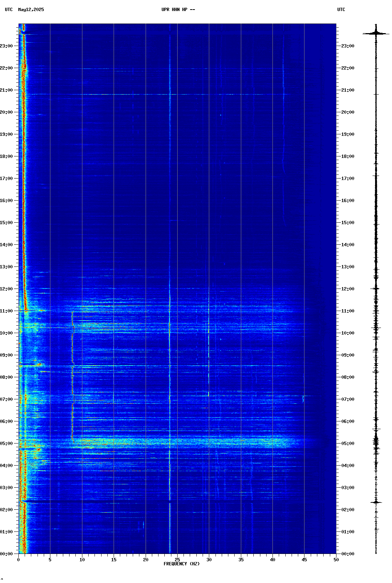Click the left axis 05:00 time label

[6, 444]
